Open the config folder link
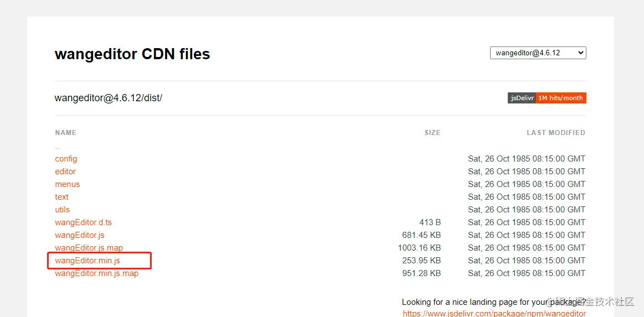644x317 pixels. (x=66, y=159)
